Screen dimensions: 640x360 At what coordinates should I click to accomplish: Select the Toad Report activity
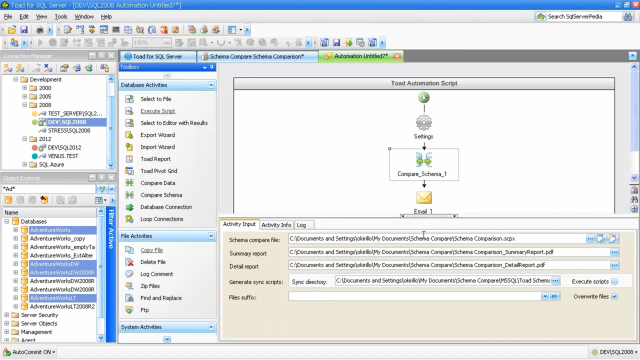point(156,159)
